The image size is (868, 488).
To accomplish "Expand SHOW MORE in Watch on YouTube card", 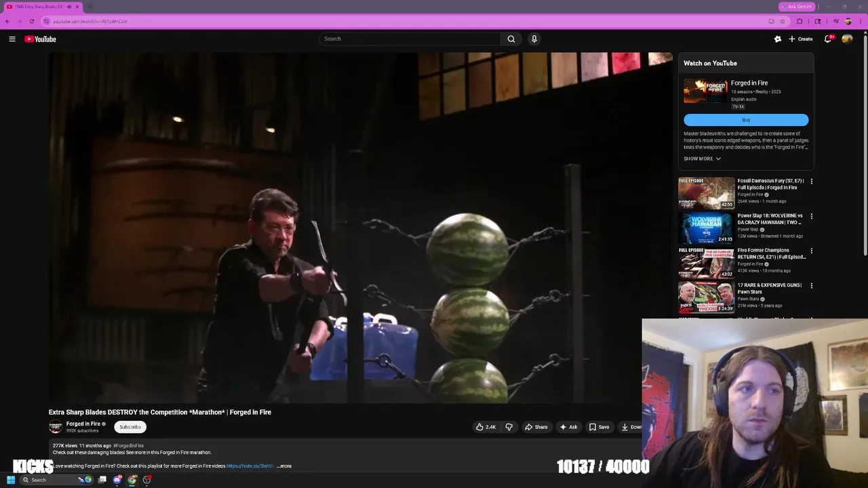I will click(x=702, y=159).
